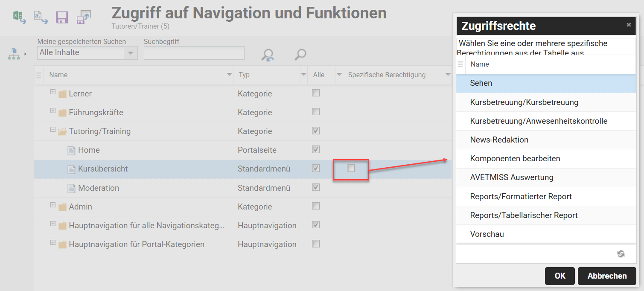
Task: Collapse the Tutoring/Training category
Action: point(53,129)
